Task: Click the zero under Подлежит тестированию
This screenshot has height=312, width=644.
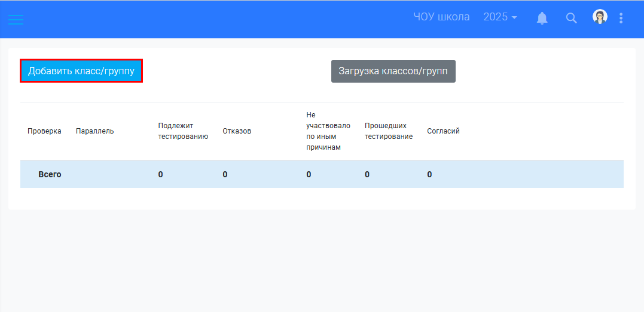Action: click(161, 175)
